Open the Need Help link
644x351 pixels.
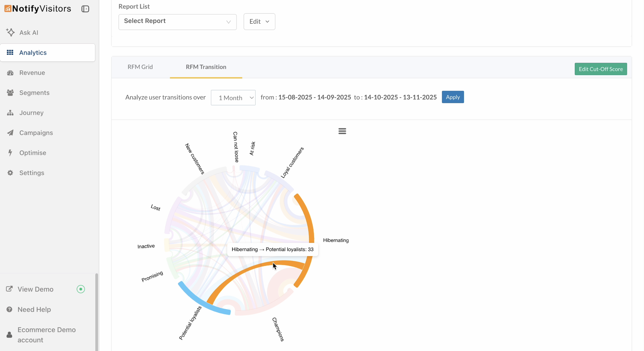[34, 309]
